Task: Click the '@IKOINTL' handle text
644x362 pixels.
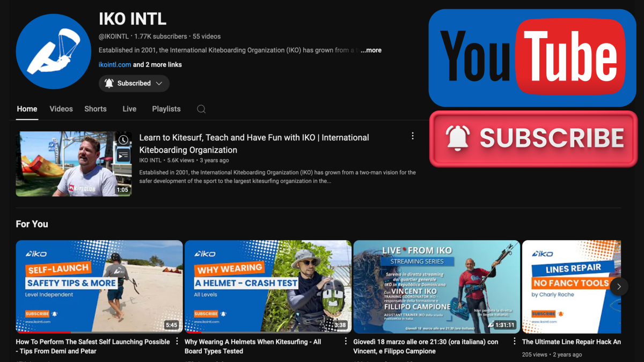Action: click(114, 36)
